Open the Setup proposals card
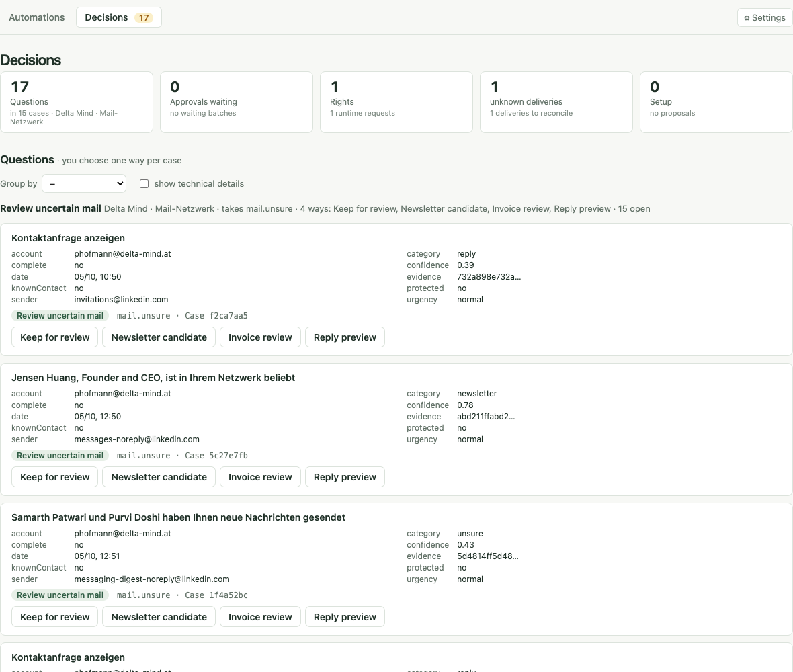Viewport: 793px width, 672px height. 716,102
